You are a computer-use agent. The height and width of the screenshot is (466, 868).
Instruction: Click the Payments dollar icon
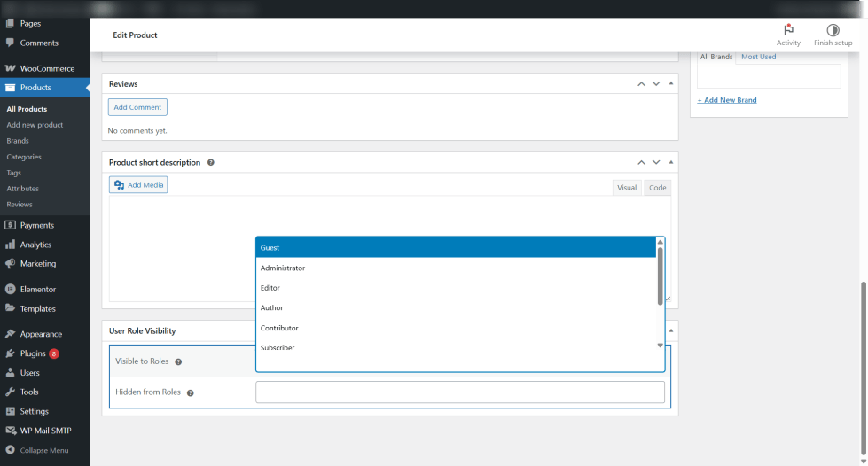(x=10, y=225)
